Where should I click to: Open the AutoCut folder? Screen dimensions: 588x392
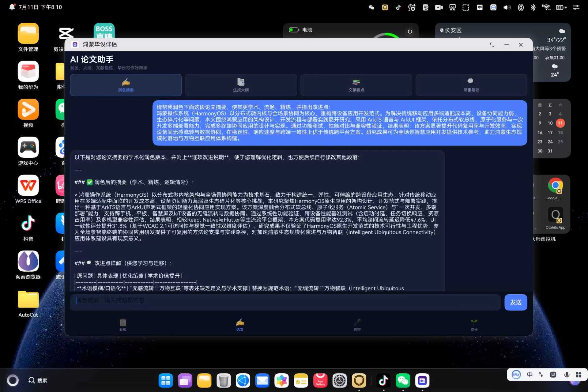28,303
